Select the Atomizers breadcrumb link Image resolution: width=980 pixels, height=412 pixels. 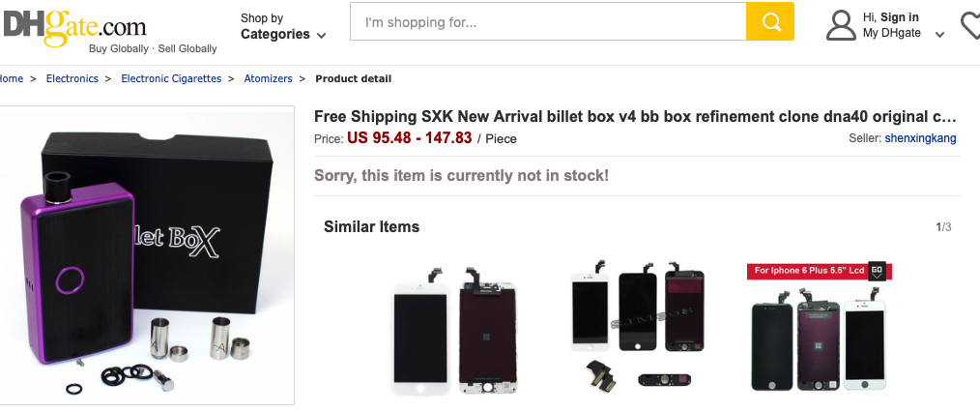coord(268,79)
